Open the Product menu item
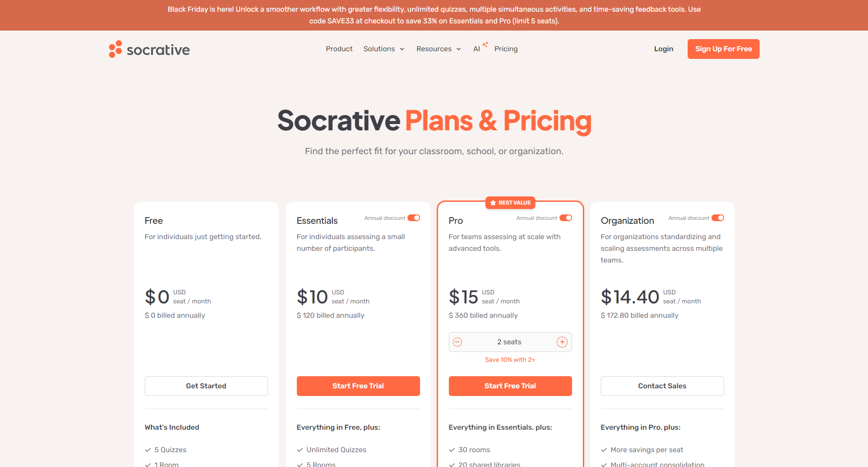The image size is (868, 467). (x=339, y=49)
